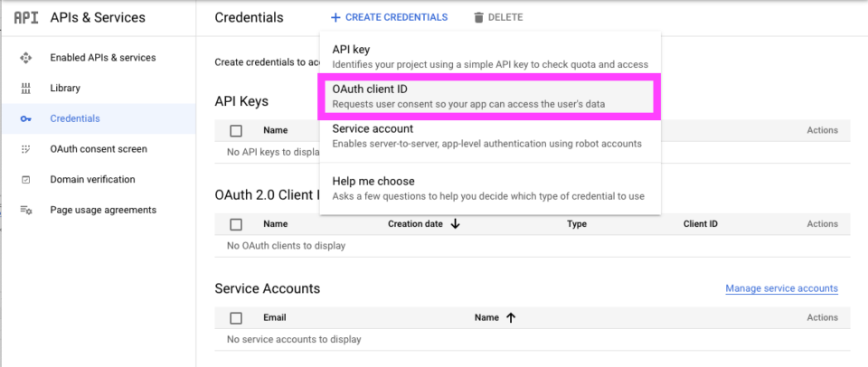The image size is (868, 367).
Task: Click APIs & Services heading
Action: pyautogui.click(x=98, y=18)
